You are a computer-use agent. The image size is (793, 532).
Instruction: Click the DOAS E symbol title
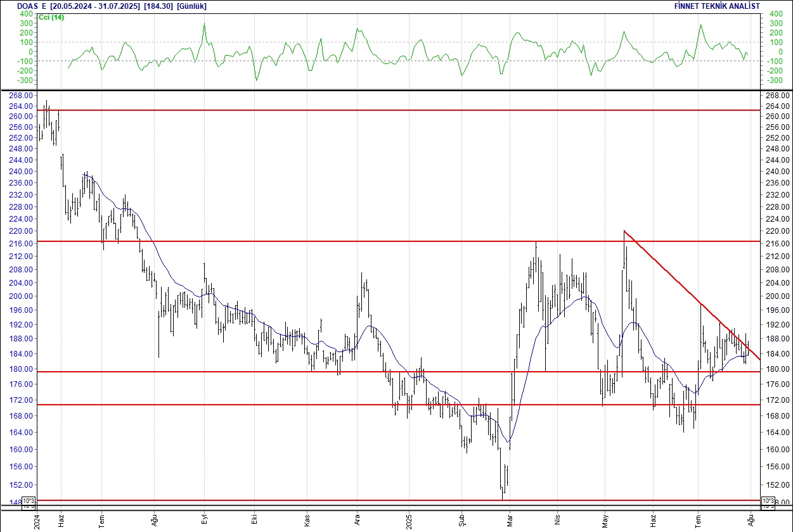coord(32,6)
